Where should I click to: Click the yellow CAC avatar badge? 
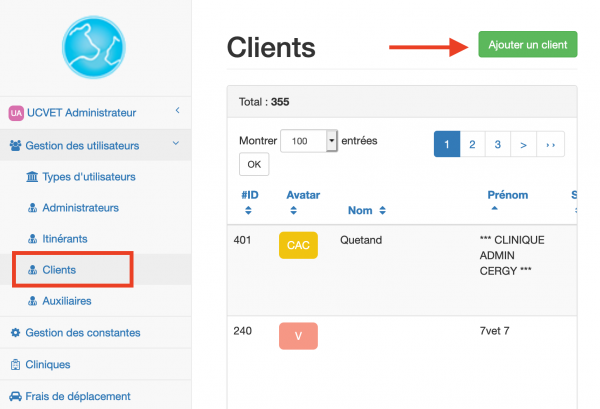coord(298,246)
